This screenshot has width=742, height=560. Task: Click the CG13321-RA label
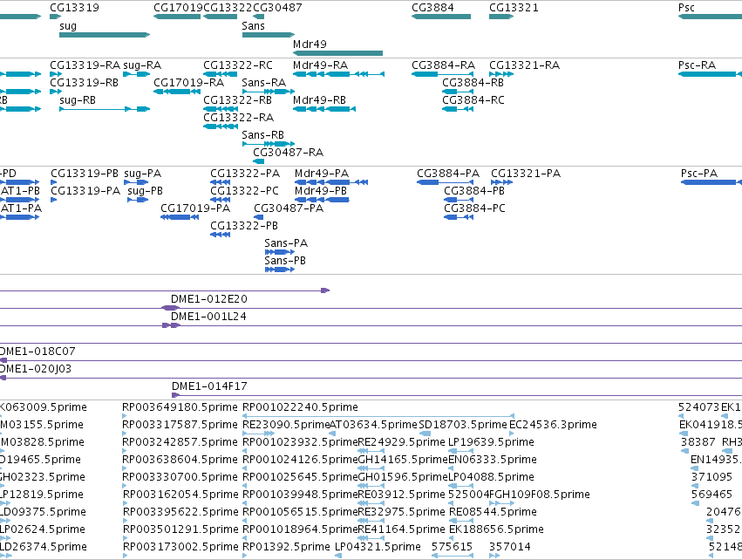524,65
